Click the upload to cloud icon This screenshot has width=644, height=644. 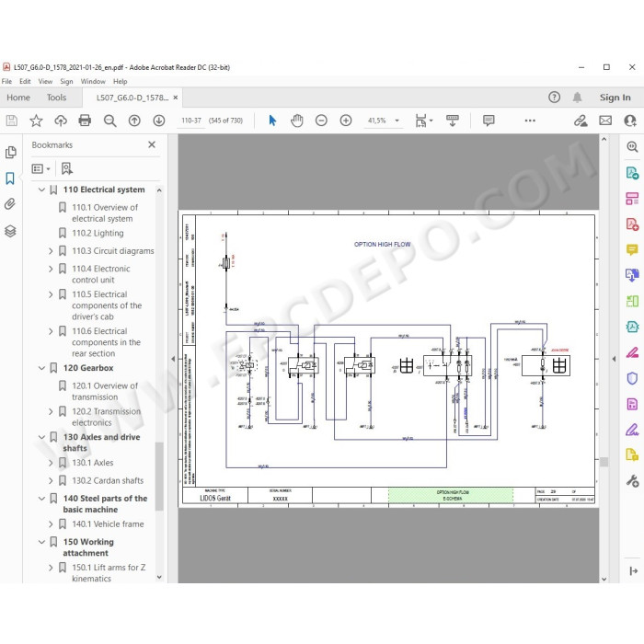click(x=61, y=121)
